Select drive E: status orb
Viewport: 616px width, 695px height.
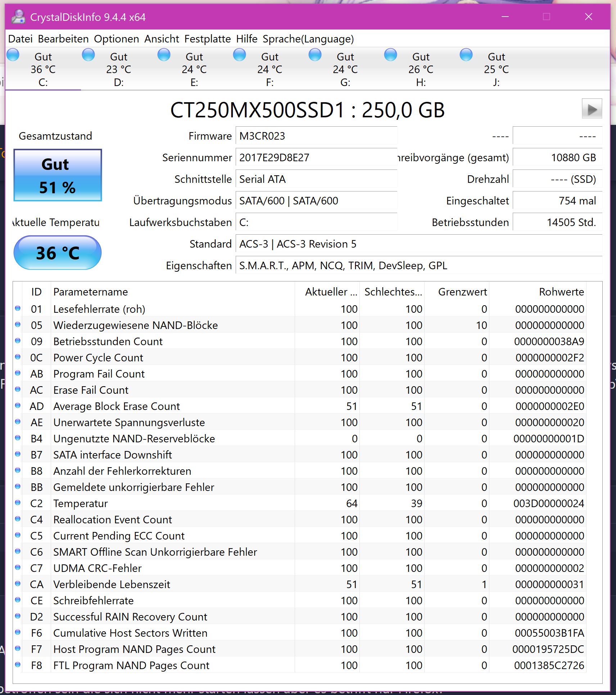tap(164, 55)
